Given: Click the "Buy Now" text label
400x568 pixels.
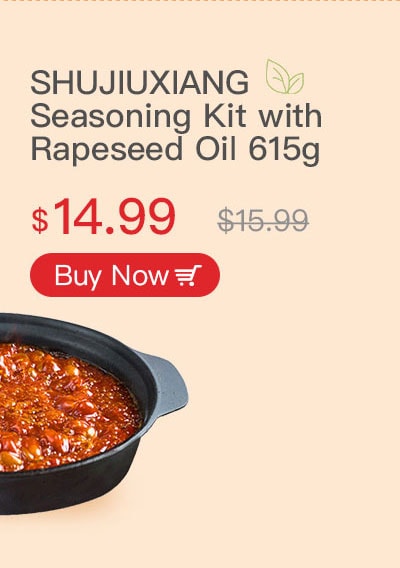Looking at the screenshot, I should (112, 276).
